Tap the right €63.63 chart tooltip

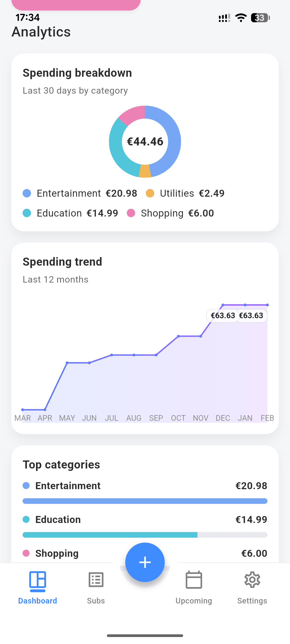[x=251, y=316]
